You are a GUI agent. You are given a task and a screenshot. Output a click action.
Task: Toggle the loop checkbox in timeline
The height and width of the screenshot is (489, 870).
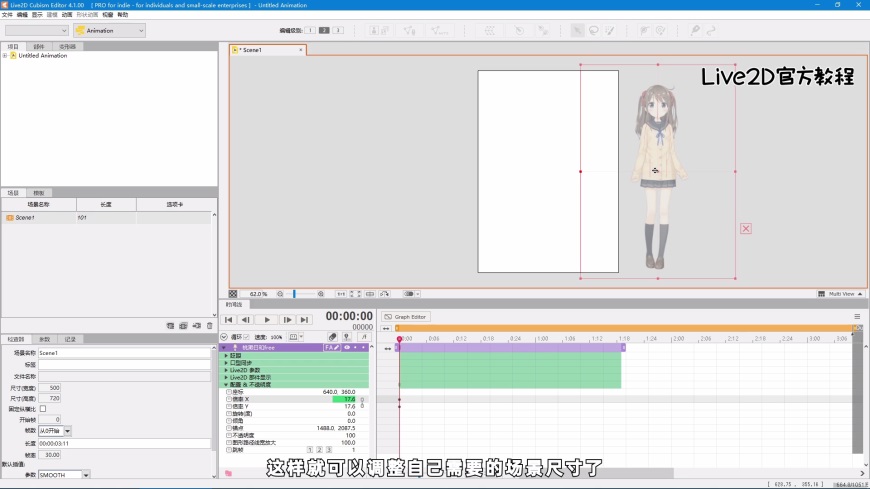[246, 337]
